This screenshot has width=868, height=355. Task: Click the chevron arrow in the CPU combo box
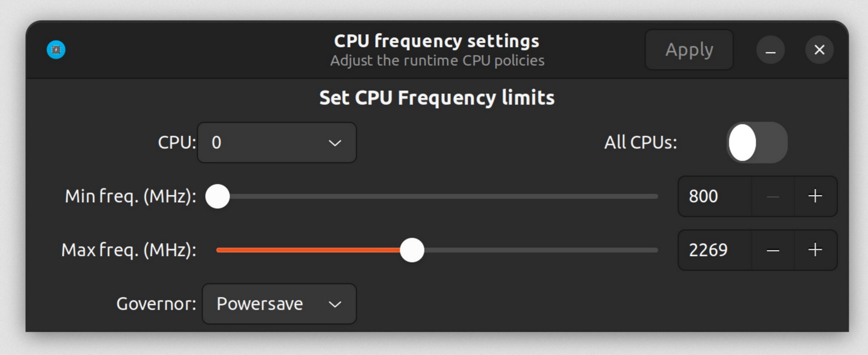tap(335, 143)
